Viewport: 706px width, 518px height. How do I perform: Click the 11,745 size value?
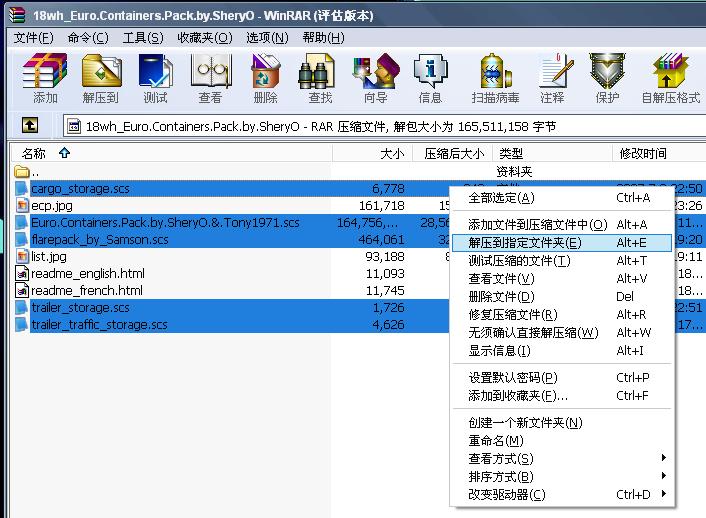pyautogui.click(x=385, y=291)
